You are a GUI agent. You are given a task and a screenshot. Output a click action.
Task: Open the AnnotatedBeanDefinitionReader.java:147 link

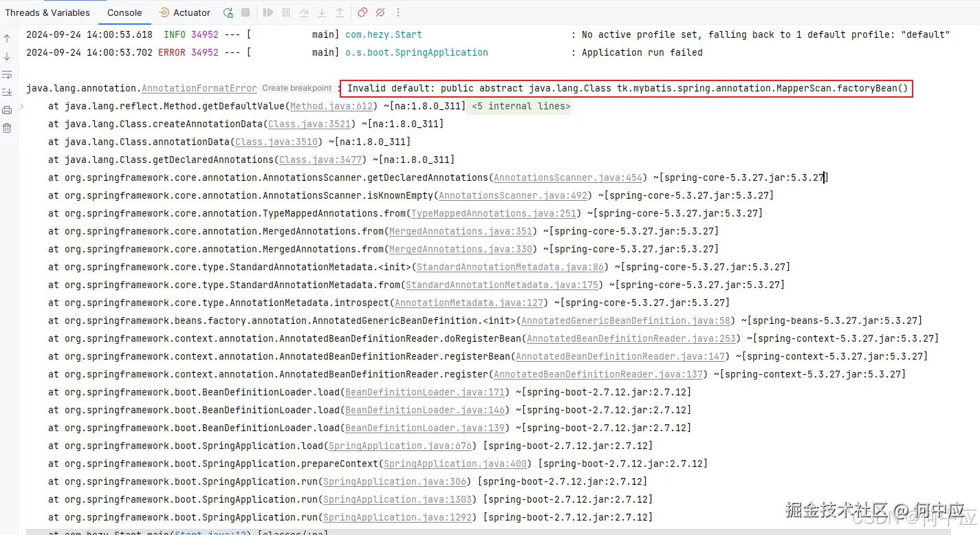coord(620,356)
